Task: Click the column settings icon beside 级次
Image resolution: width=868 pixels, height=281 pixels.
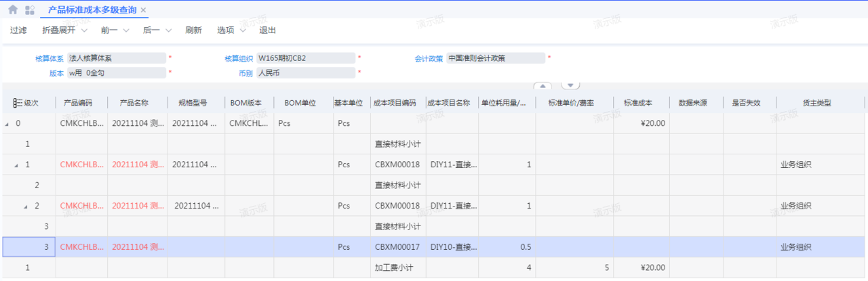Action: 18,103
